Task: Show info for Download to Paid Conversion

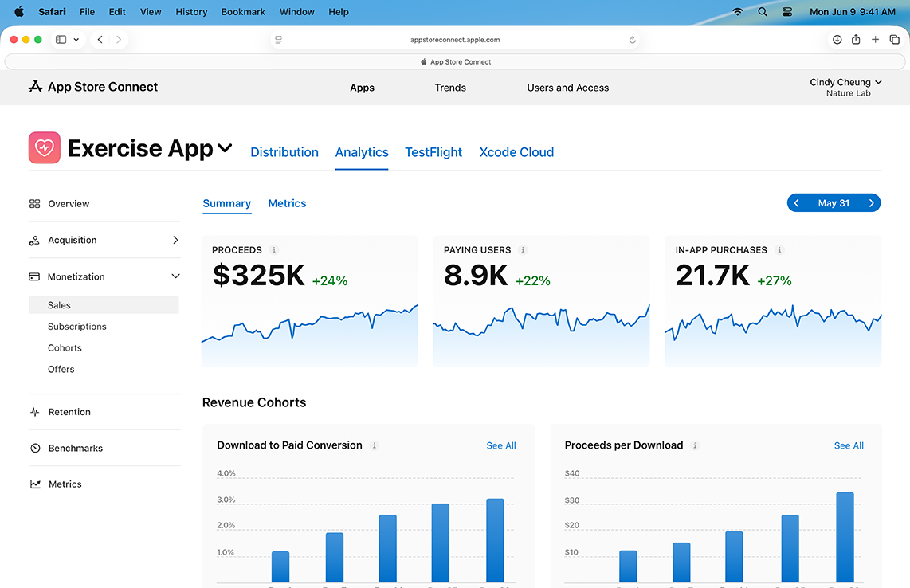Action: (x=374, y=445)
